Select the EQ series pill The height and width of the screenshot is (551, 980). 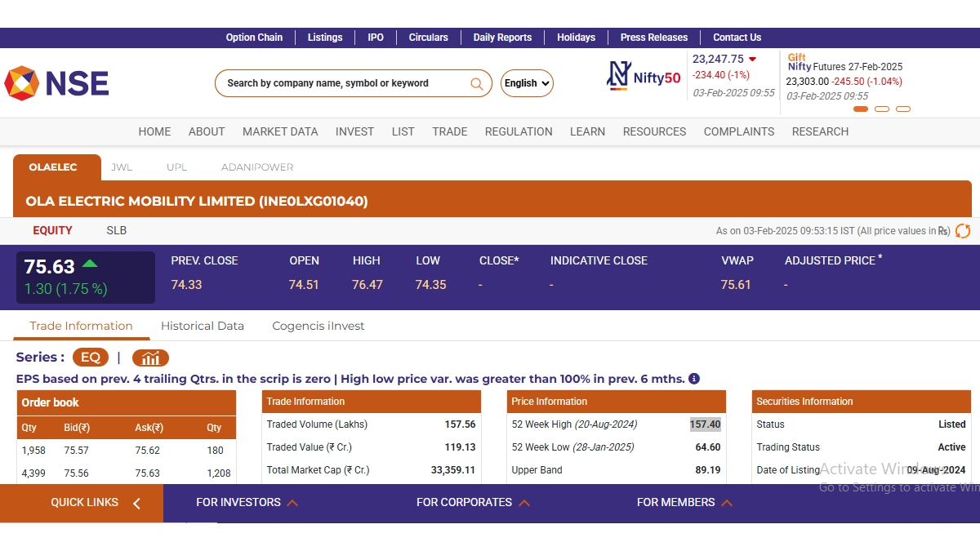[90, 358]
